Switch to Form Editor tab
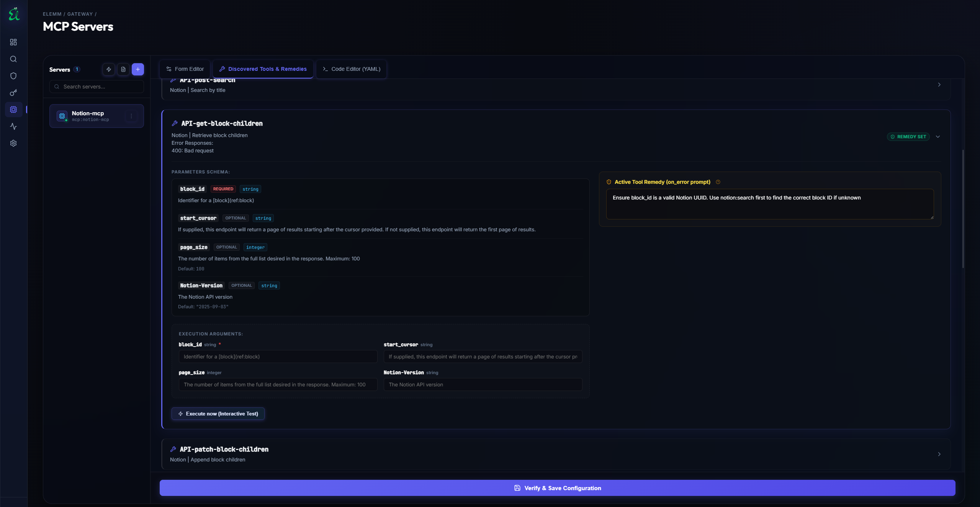Screen dimensions: 980x507 pos(185,69)
